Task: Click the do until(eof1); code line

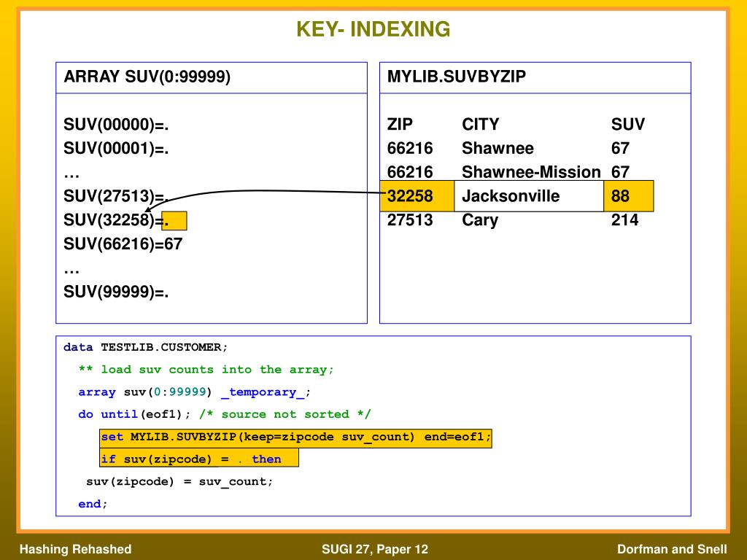Action: (x=134, y=414)
